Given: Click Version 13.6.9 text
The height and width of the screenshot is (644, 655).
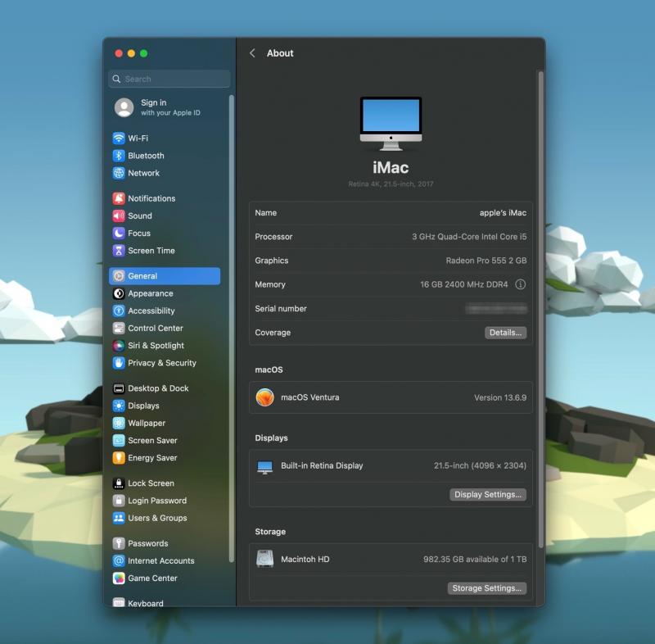Looking at the screenshot, I should 500,397.
